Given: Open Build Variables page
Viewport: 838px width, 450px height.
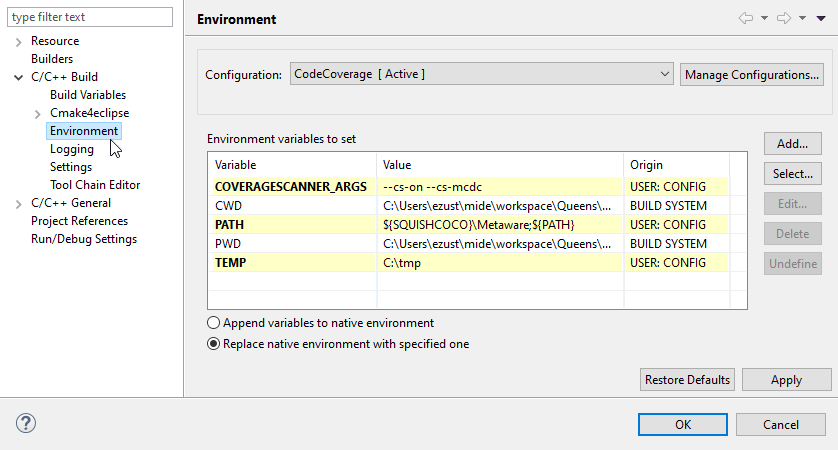Looking at the screenshot, I should (x=88, y=95).
